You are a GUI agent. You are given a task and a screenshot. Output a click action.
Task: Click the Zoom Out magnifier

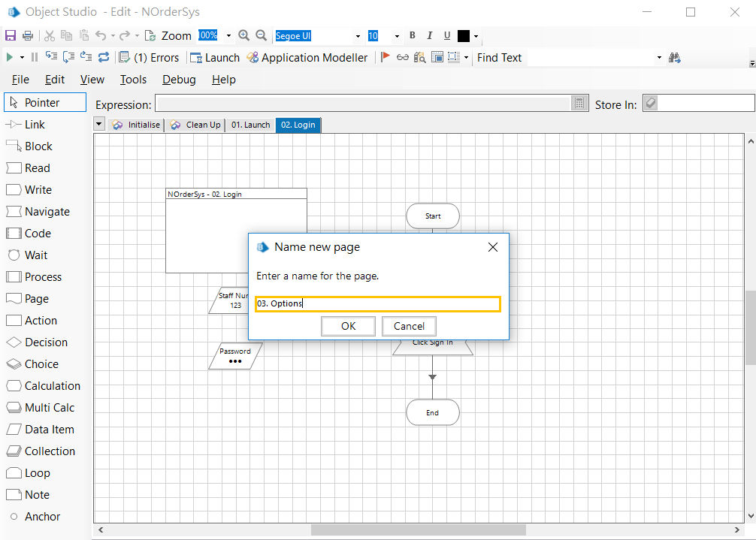(x=262, y=35)
